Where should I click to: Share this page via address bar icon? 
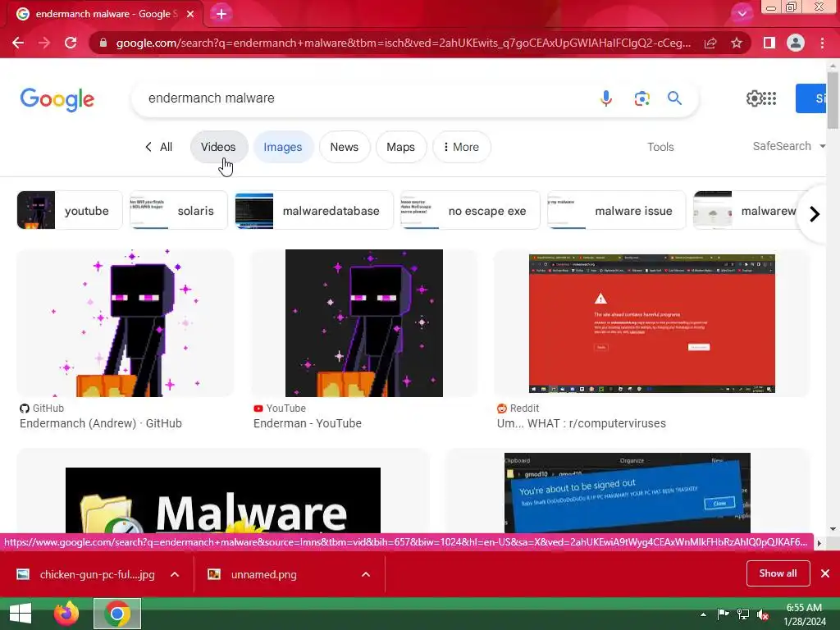(x=710, y=43)
